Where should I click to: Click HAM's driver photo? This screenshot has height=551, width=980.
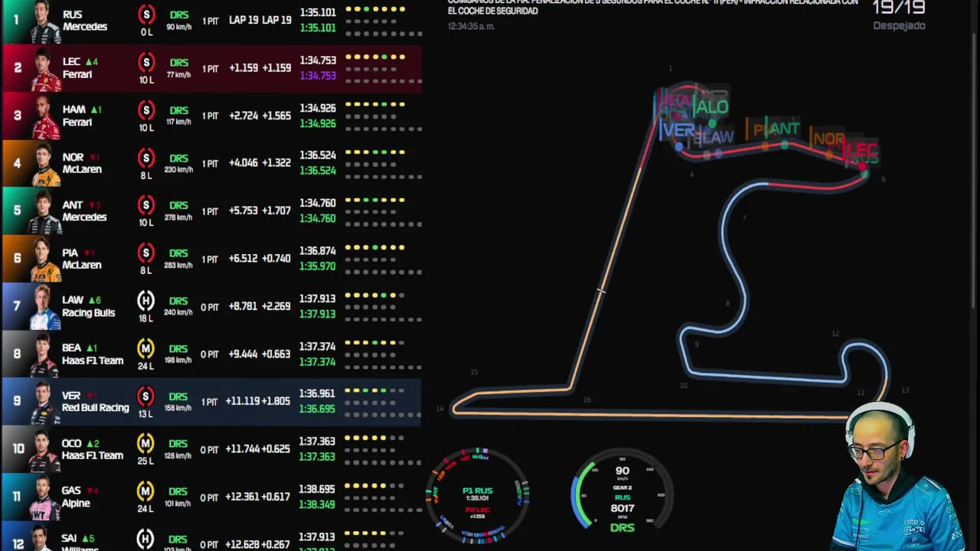click(44, 116)
